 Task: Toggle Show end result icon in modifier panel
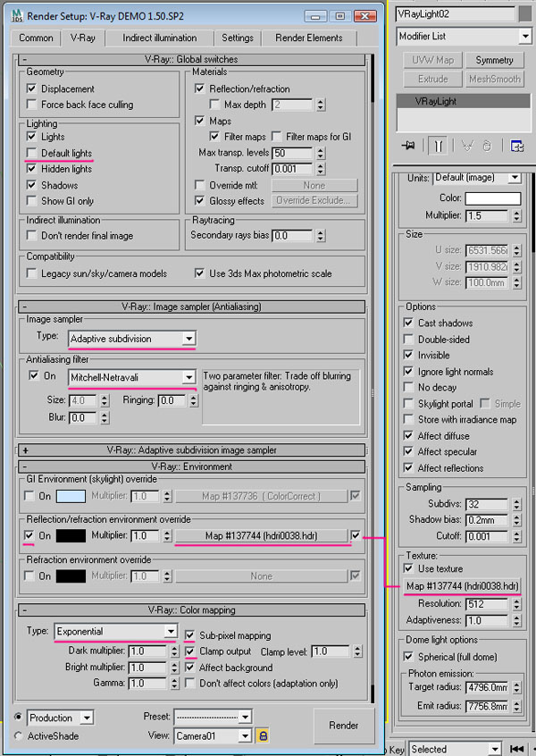click(x=438, y=145)
